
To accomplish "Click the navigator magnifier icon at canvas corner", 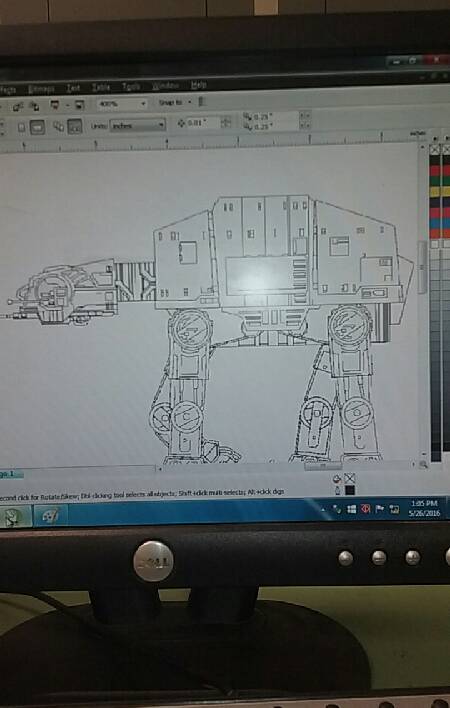I will (423, 464).
